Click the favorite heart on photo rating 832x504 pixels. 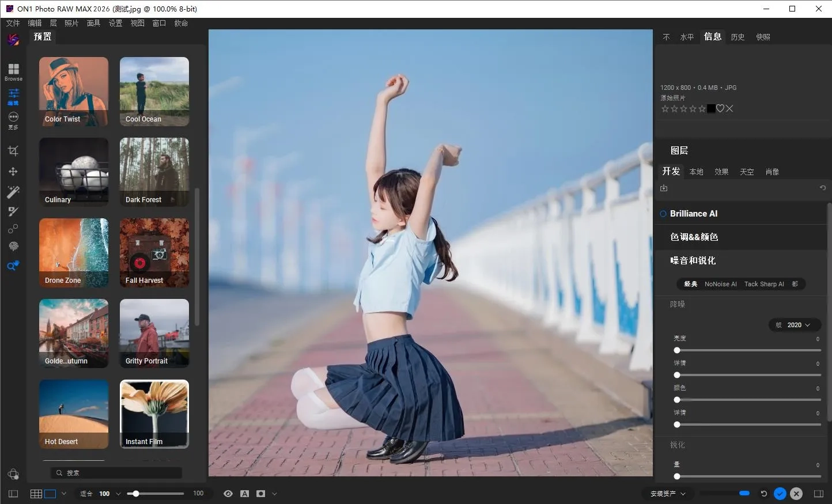720,108
